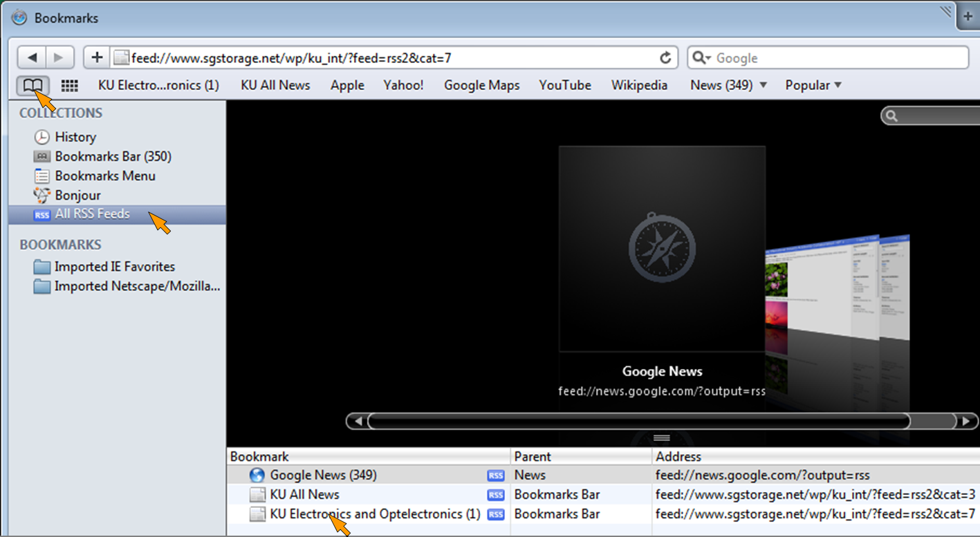This screenshot has width=980, height=537.
Task: Select KU Electronics and Optelectronics (1) row
Action: coord(603,514)
